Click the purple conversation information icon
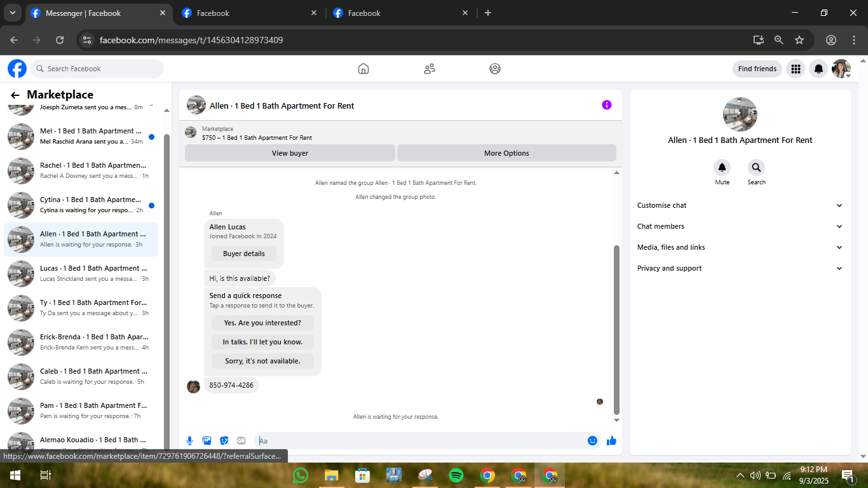 (x=607, y=105)
